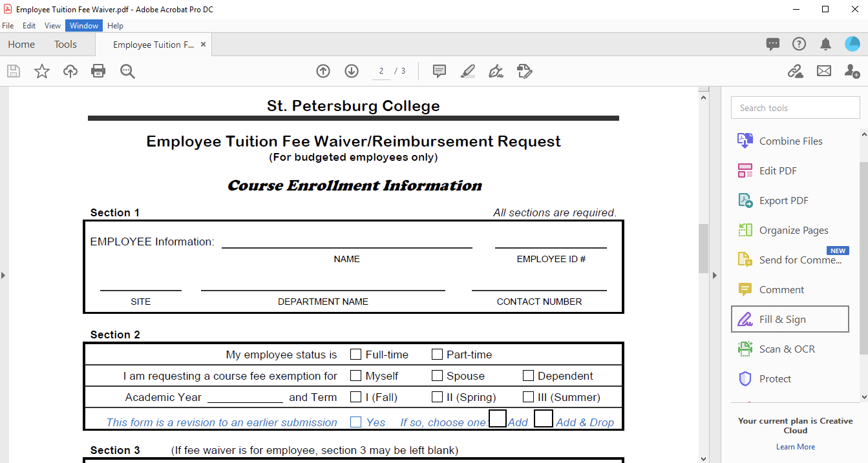Open the Scan & OCR tool

[x=790, y=349]
